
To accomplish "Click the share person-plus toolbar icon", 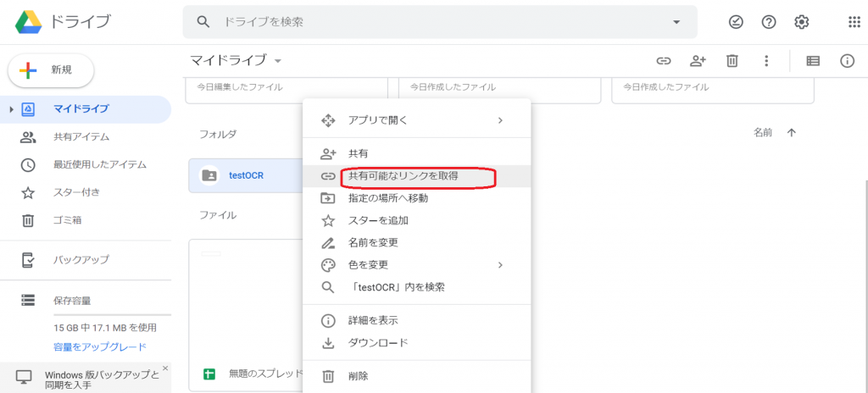I will 698,61.
